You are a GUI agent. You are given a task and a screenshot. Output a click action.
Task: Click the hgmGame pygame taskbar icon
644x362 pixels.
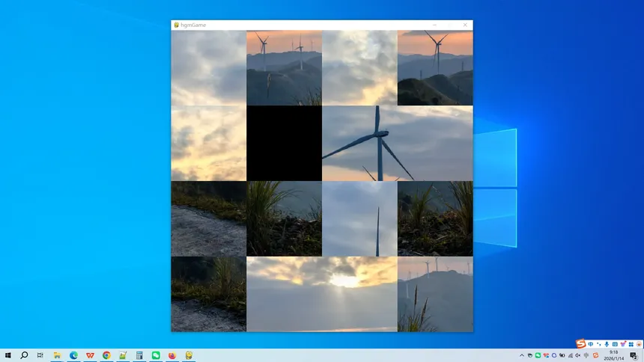pyautogui.click(x=189, y=355)
